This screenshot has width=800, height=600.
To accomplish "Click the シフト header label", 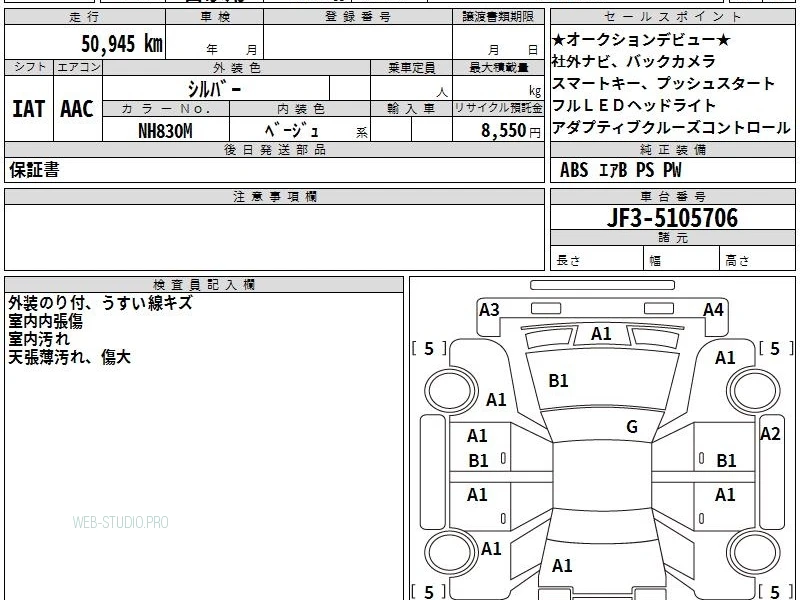I will tap(30, 67).
